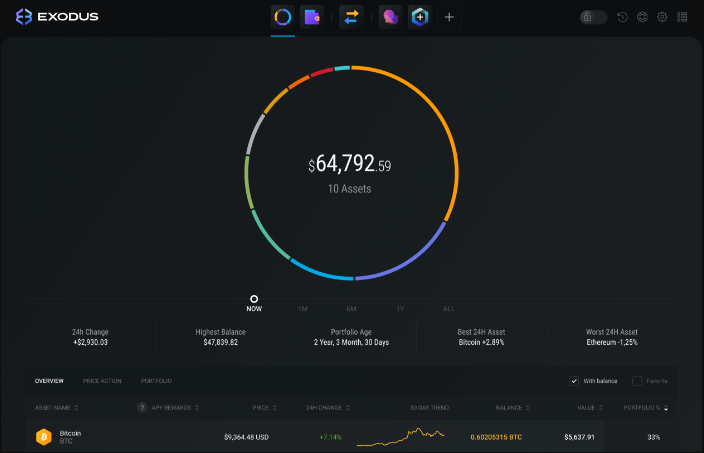
Task: Open the apps grid icon
Action: click(x=682, y=17)
